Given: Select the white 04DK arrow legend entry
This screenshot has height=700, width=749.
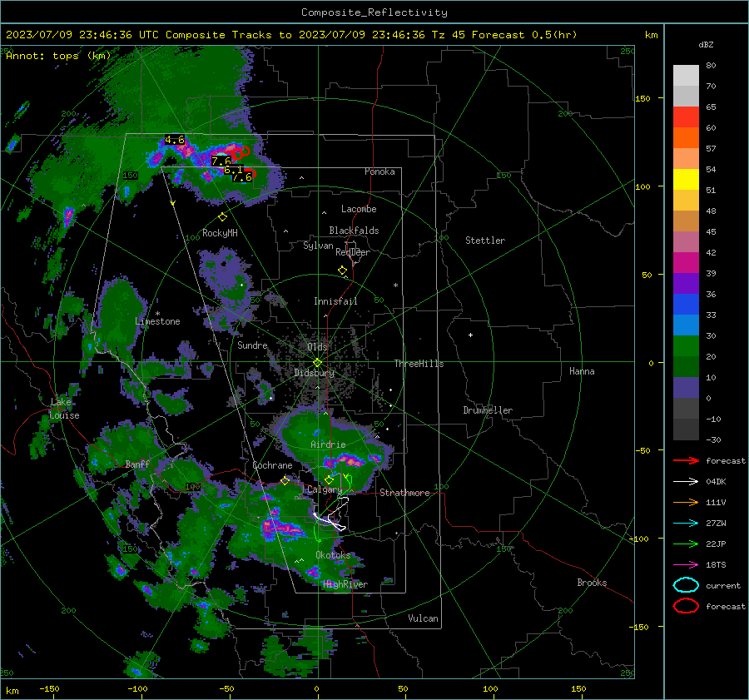Looking at the screenshot, I should (x=686, y=481).
